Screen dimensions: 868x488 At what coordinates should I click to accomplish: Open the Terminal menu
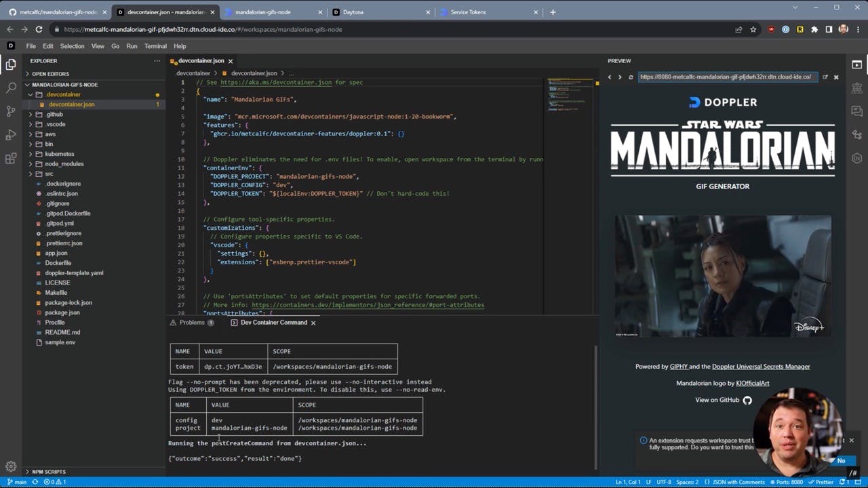155,46
